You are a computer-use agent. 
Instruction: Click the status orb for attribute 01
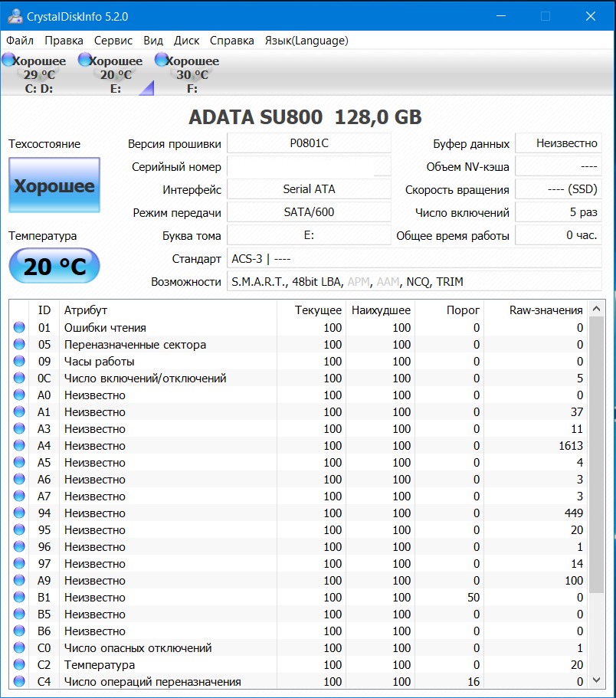19,327
